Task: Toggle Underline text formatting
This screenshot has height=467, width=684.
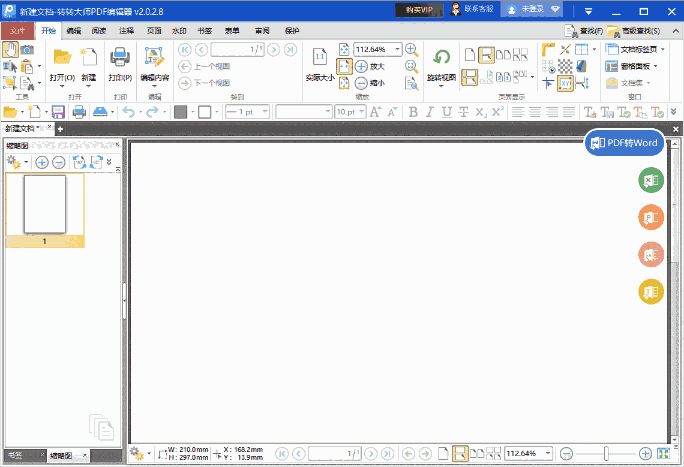Action: 447,112
